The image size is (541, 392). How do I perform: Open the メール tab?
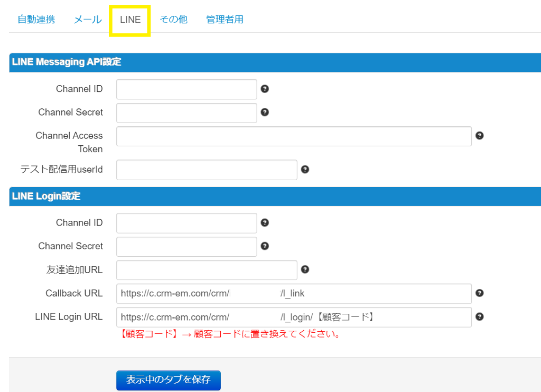87,20
